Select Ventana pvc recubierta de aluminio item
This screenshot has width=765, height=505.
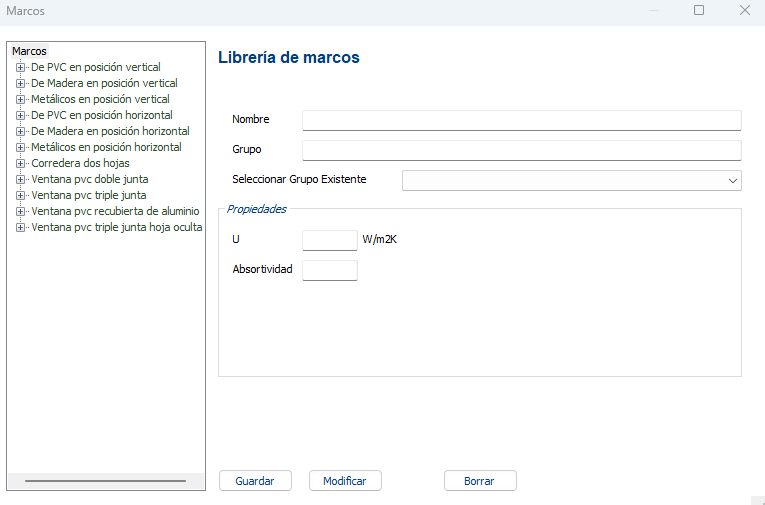pyautogui.click(x=115, y=211)
